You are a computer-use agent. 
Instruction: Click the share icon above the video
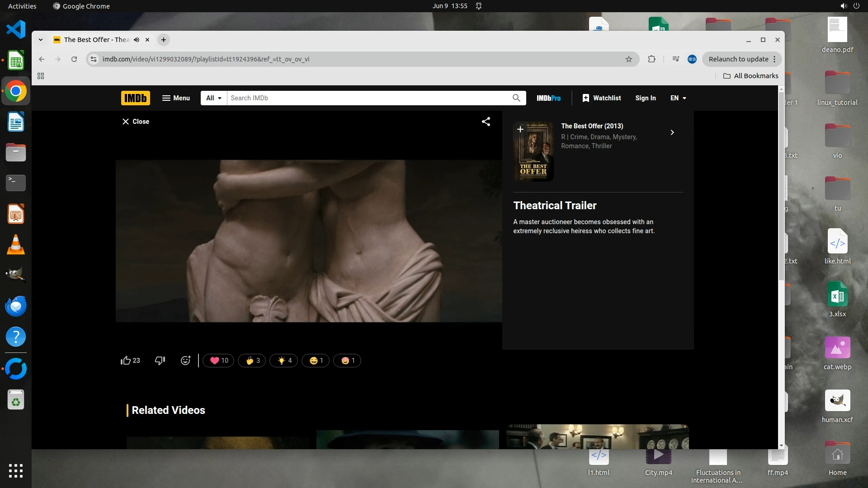[x=486, y=122]
